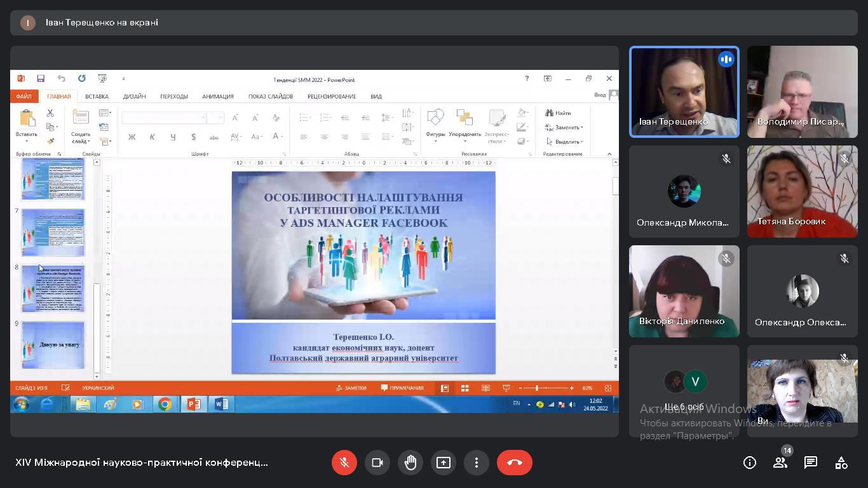Select the ГЛАВНАЯ ribbon tab
The width and height of the screenshot is (868, 488).
tap(58, 97)
